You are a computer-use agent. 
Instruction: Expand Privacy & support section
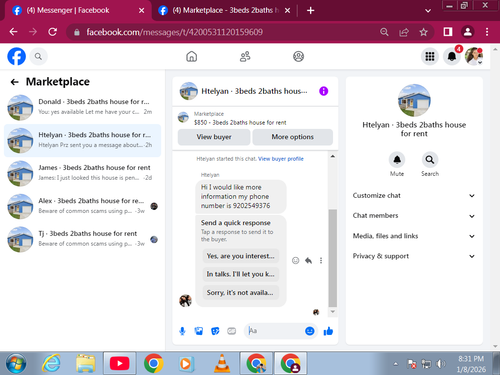pyautogui.click(x=414, y=256)
